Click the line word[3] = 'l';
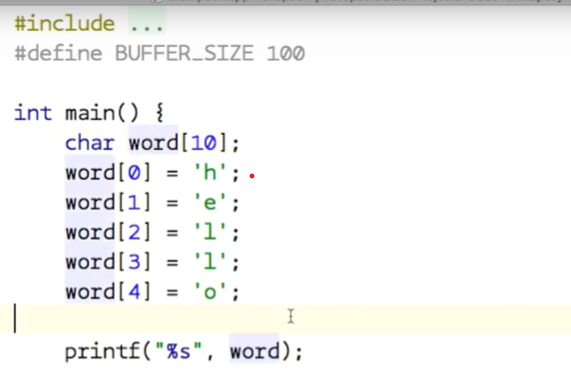571x382 pixels. click(x=152, y=262)
